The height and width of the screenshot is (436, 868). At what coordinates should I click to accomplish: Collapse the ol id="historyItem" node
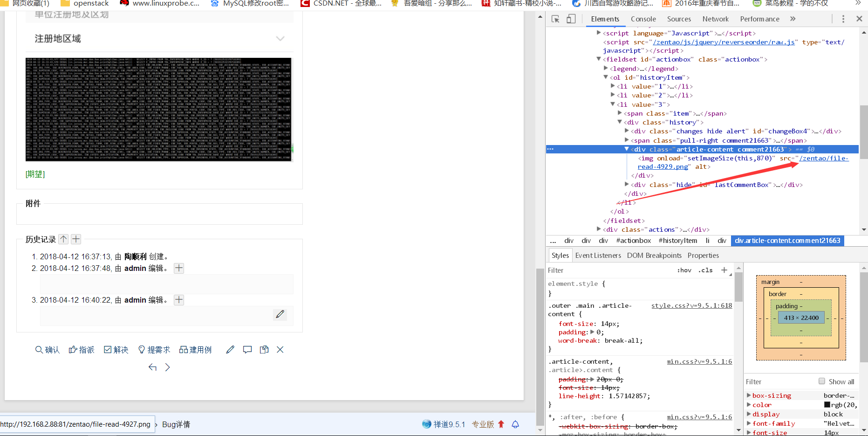(x=606, y=77)
